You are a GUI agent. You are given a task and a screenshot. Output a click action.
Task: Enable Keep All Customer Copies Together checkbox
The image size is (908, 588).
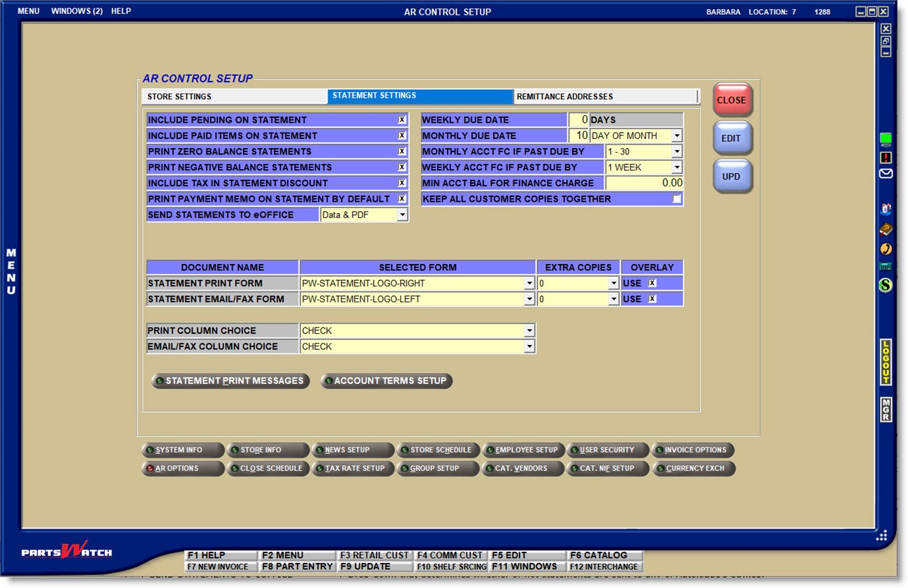click(676, 199)
